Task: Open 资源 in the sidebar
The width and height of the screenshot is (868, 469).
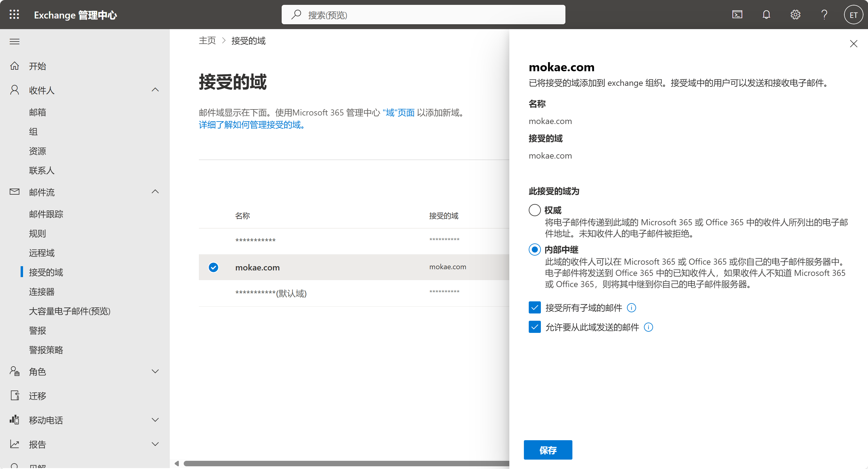Action: [x=37, y=151]
